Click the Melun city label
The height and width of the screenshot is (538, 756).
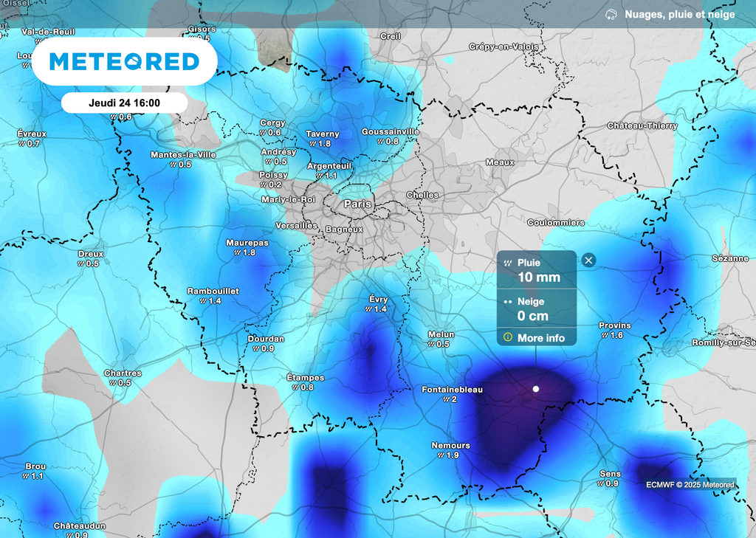pos(440,334)
